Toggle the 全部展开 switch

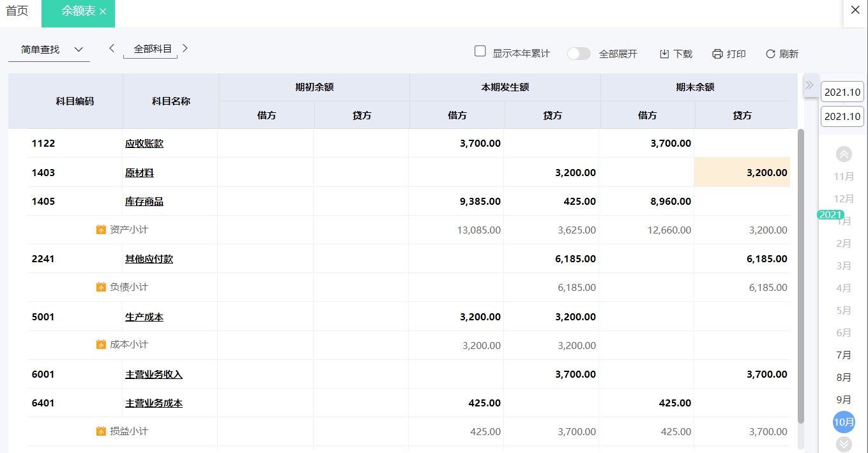click(x=579, y=54)
